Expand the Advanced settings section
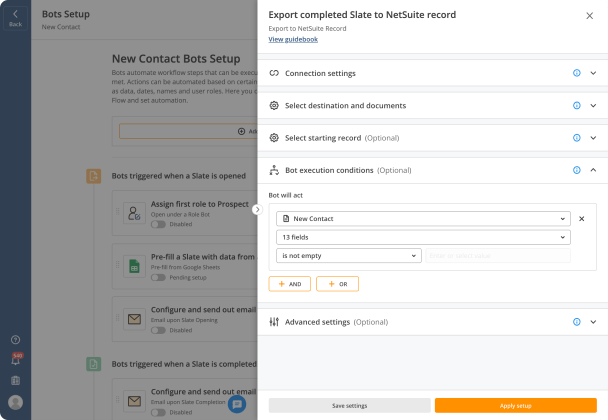 [593, 322]
